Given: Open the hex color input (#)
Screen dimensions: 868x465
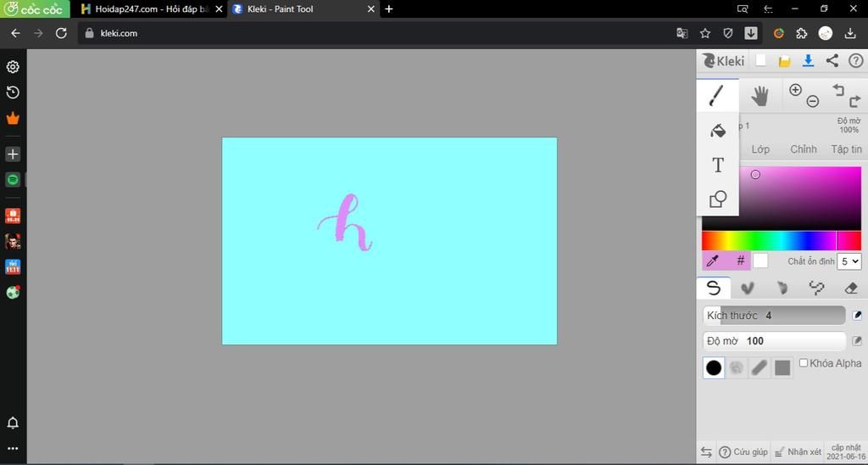Looking at the screenshot, I should (740, 261).
